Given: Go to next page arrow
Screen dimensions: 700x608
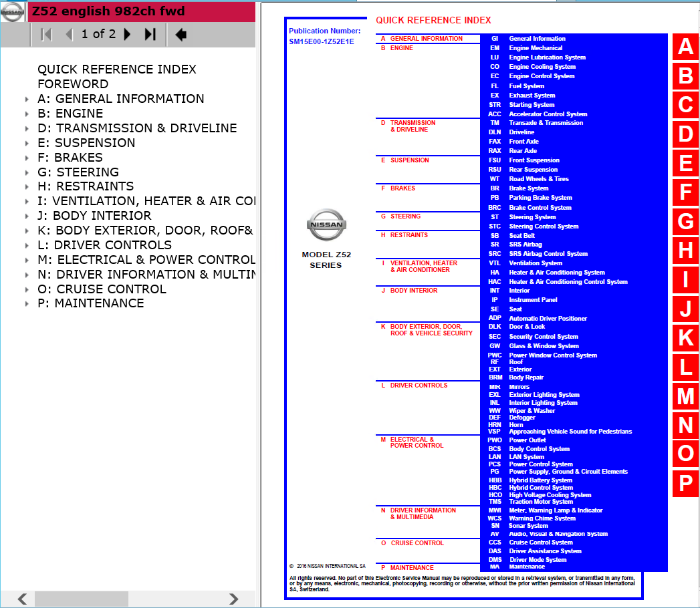Looking at the screenshot, I should (x=127, y=34).
